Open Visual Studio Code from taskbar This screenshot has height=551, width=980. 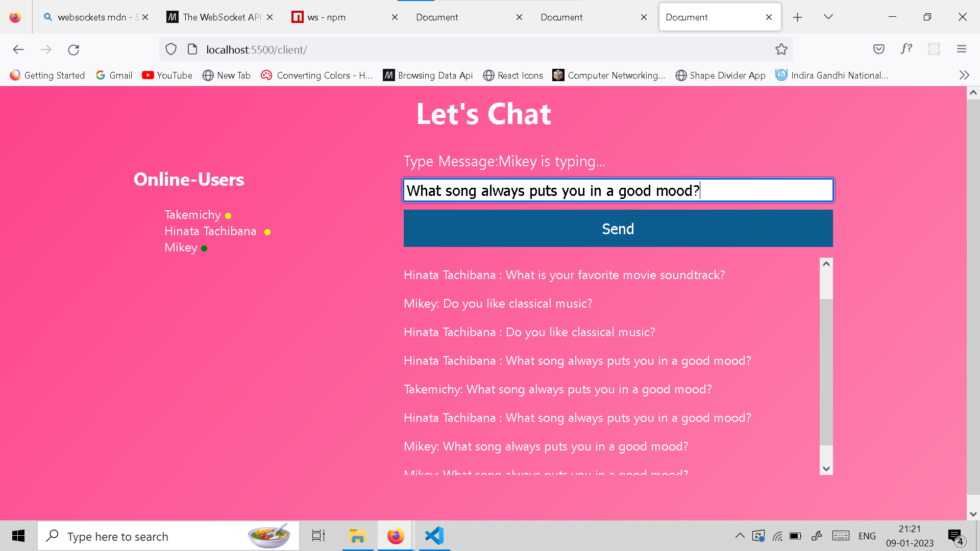coord(434,536)
